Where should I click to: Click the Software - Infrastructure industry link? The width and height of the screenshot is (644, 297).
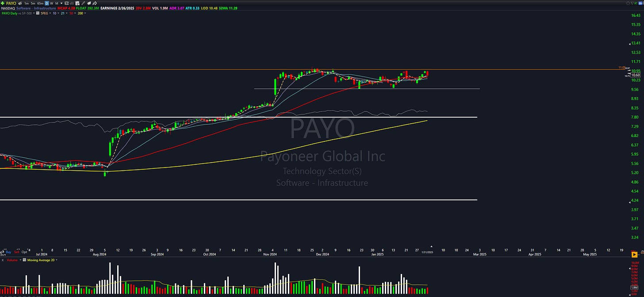pos(36,8)
